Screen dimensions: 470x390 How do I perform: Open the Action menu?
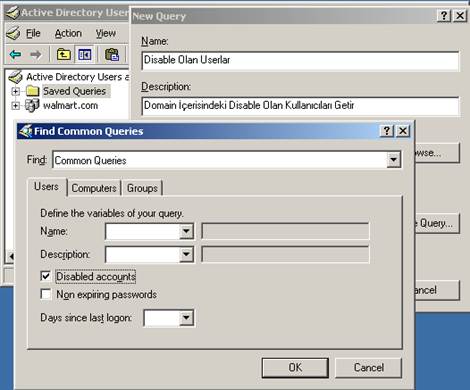[68, 33]
